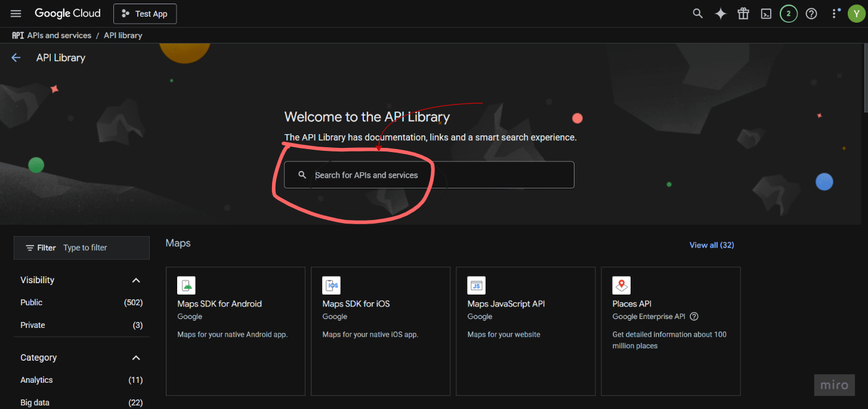Click Google Enterprise API help icon
The width and height of the screenshot is (868, 409).
point(694,317)
